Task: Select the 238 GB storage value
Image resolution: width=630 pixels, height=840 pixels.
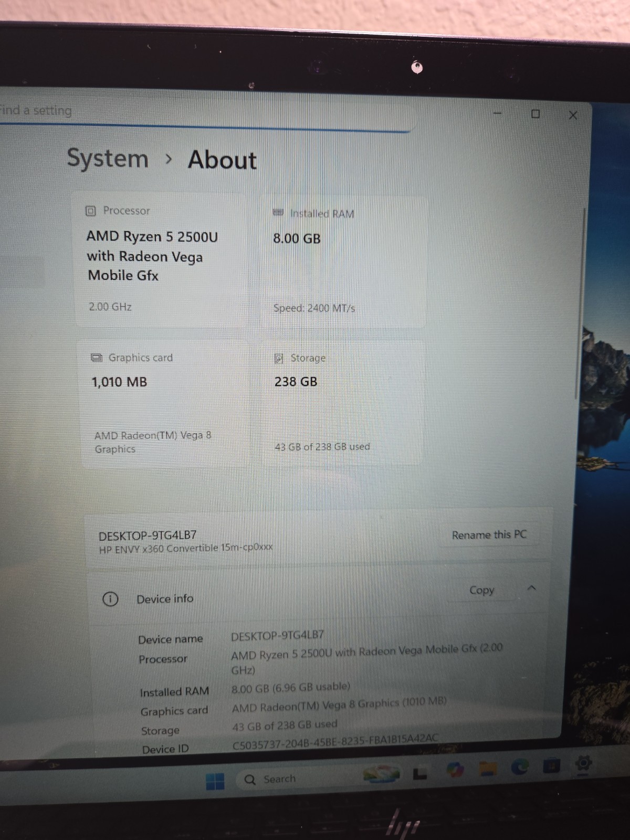Action: tap(296, 382)
